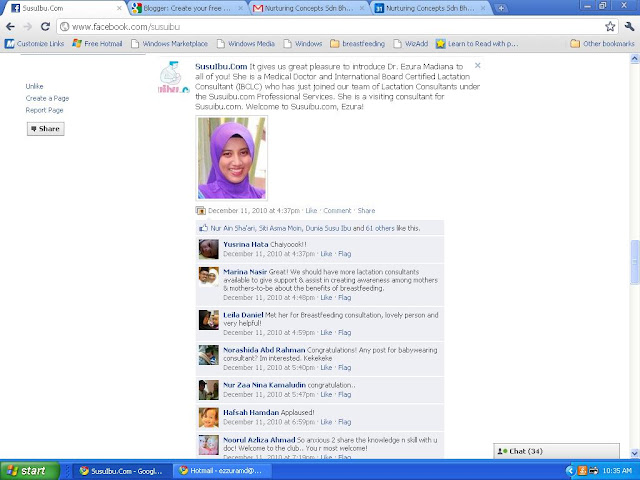Open Marina Nasir's profile picture
The height and width of the screenshot is (480, 640).
(209, 277)
